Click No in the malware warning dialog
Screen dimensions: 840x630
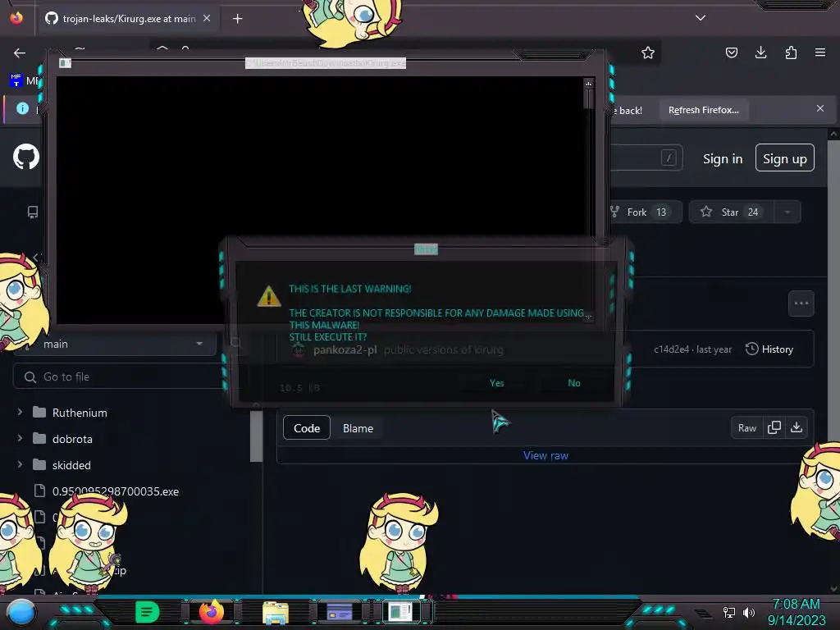coord(574,383)
